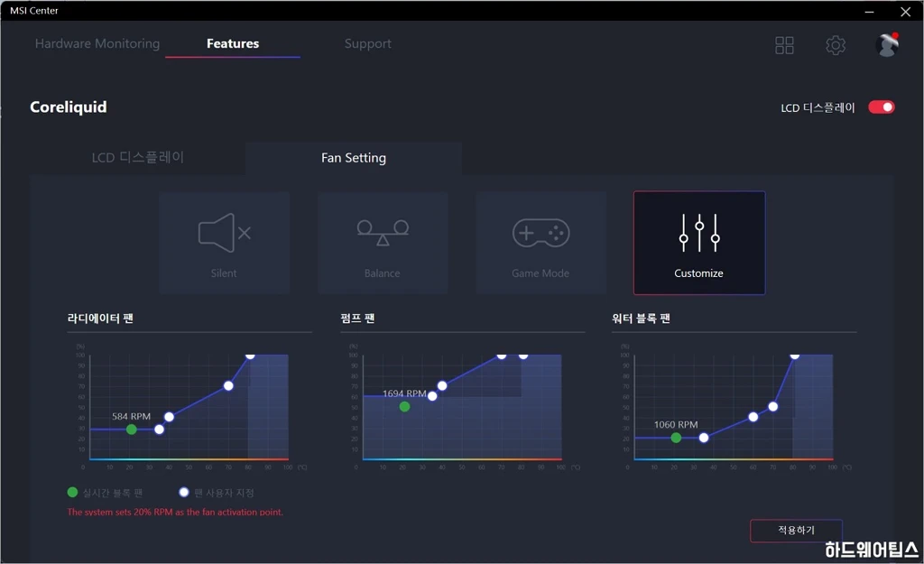Click 펌프 팬 100 percent point at 70°C
The height and width of the screenshot is (564, 924).
tap(502, 355)
